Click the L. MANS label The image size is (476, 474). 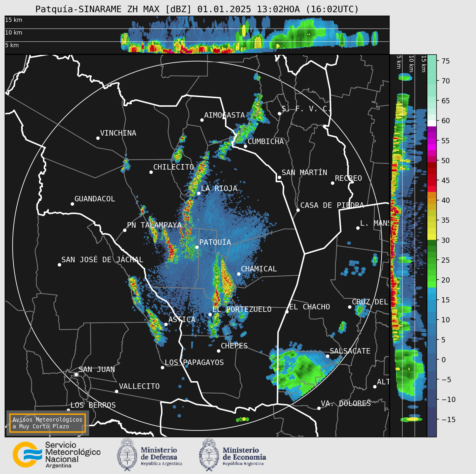point(374,223)
